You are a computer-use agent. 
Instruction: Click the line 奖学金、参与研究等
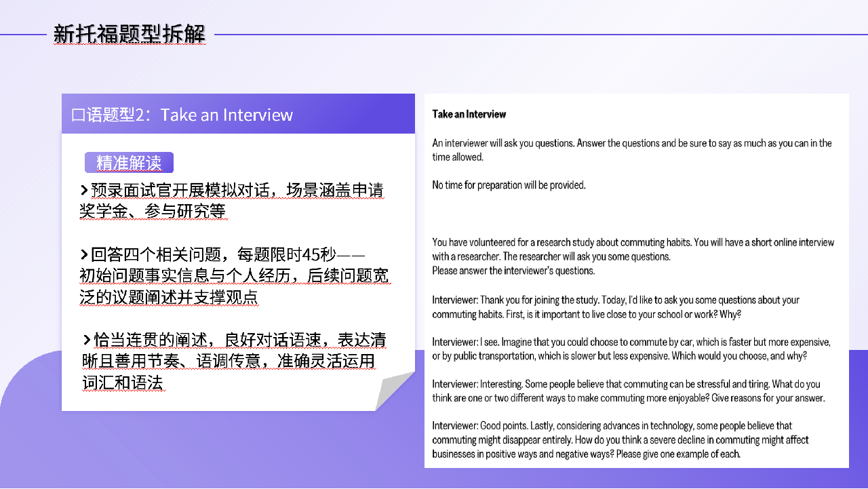[x=153, y=212]
